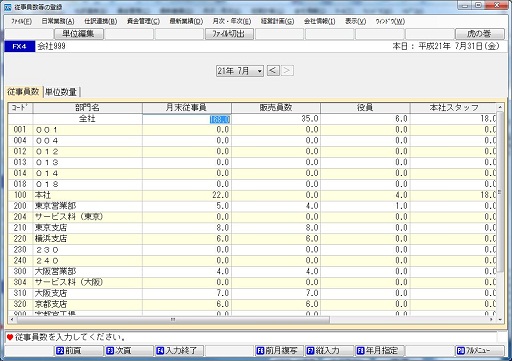Viewport: 512px width, 361px height.
Task: Click the 年月指定 function key button
Action: click(379, 351)
